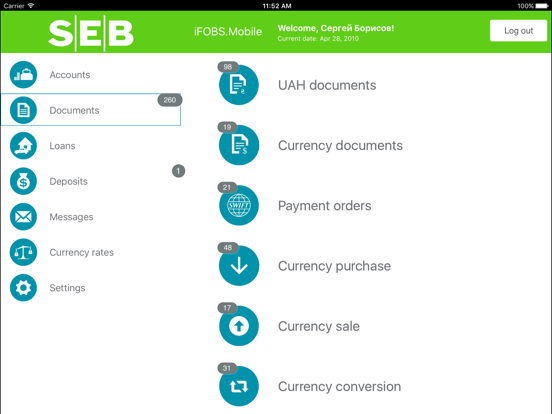The height and width of the screenshot is (414, 552).
Task: Select Deposits menu label
Action: pyautogui.click(x=69, y=181)
